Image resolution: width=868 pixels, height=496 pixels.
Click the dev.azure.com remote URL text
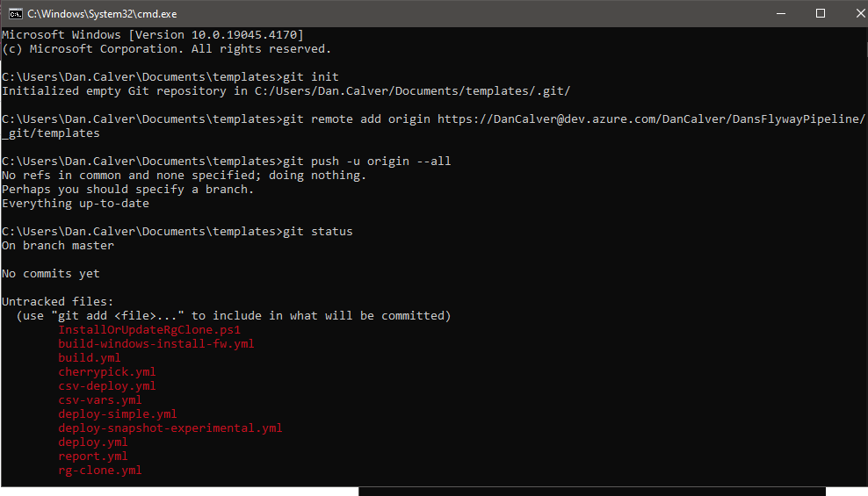(x=651, y=119)
